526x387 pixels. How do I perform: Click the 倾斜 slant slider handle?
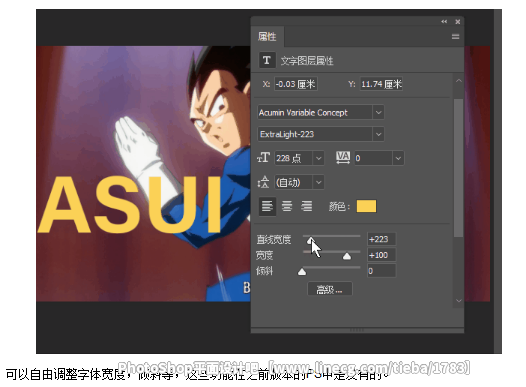point(302,272)
